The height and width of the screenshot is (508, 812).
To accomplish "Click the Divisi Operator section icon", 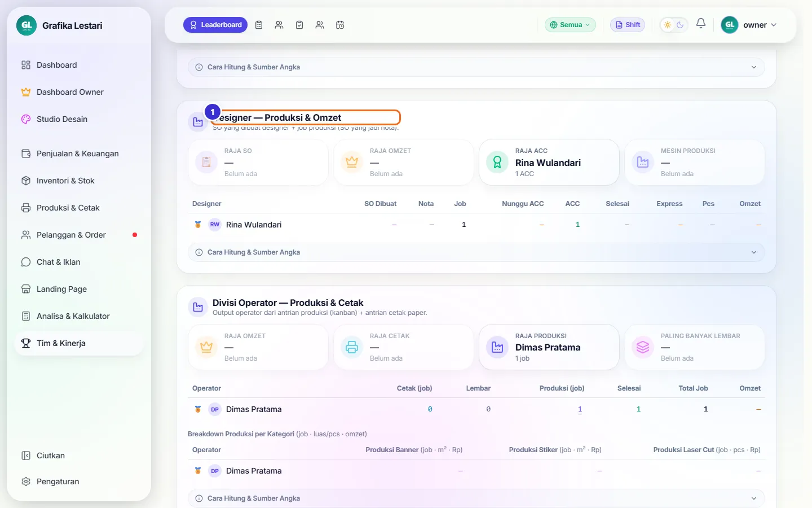I will pyautogui.click(x=198, y=307).
